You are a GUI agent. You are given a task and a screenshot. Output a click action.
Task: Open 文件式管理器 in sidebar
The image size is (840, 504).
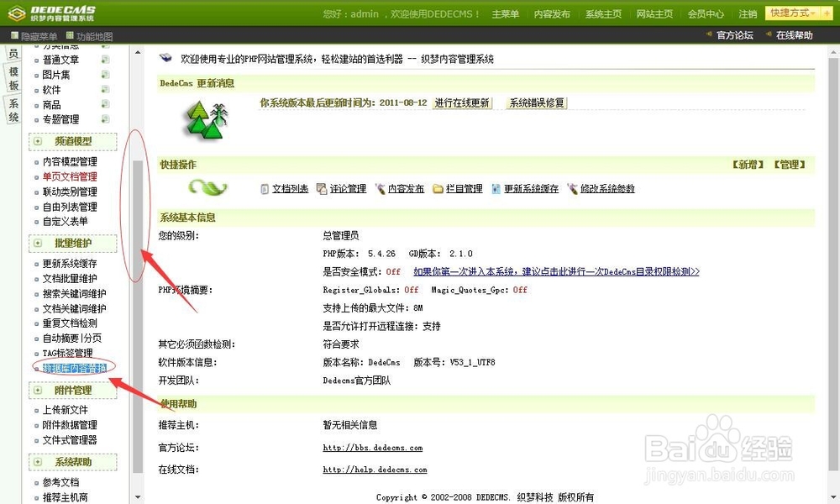70,440
